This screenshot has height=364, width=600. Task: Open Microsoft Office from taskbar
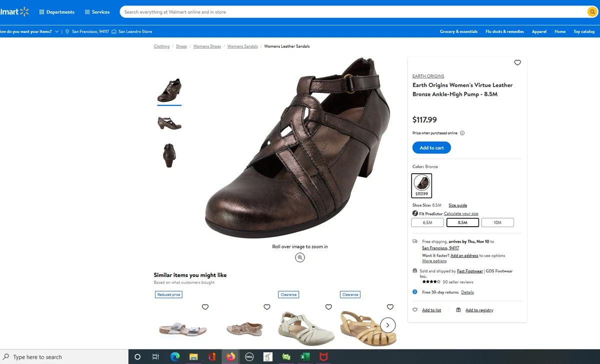(212, 357)
